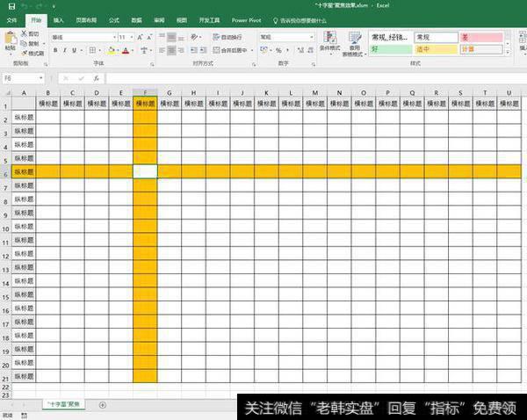Open the Power Pivot ribbon tab
The width and height of the screenshot is (527, 420).
(246, 18)
